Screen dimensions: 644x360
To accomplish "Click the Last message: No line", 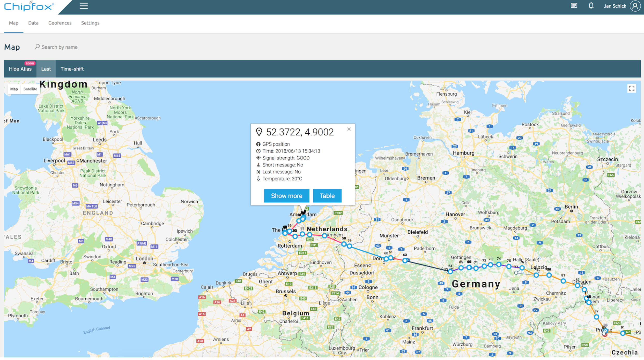I will (x=281, y=172).
